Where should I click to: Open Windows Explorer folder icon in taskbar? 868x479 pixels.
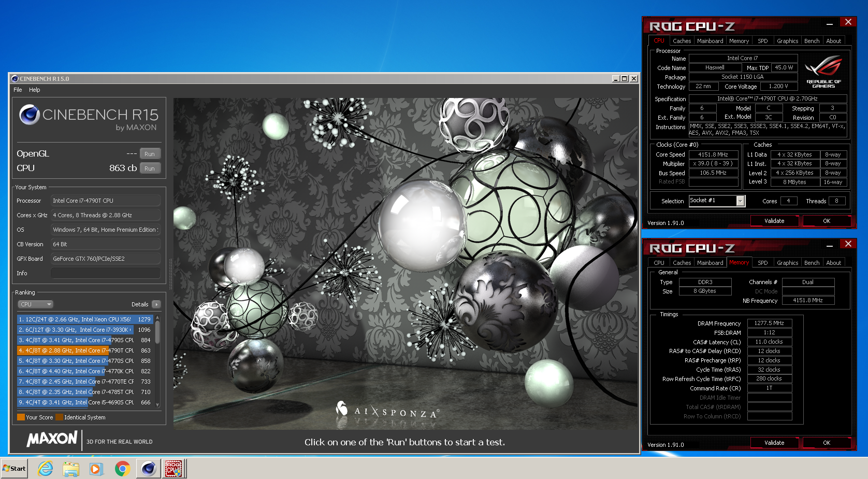point(71,469)
